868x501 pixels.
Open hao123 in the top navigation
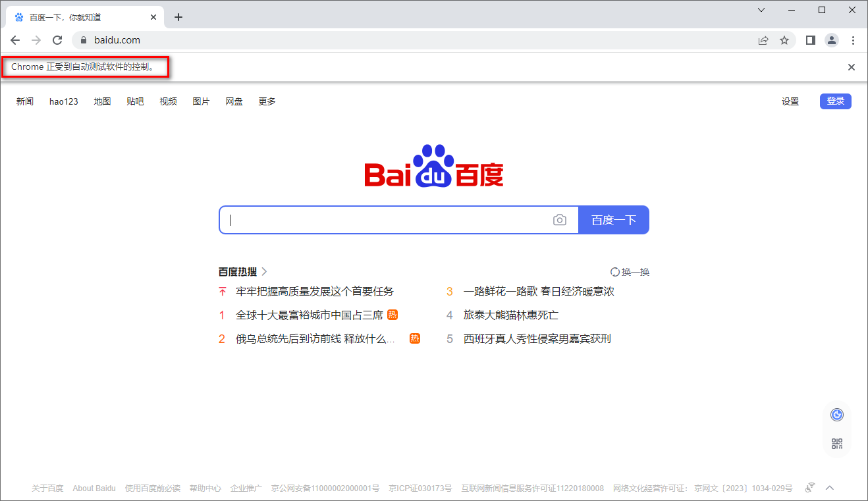64,101
